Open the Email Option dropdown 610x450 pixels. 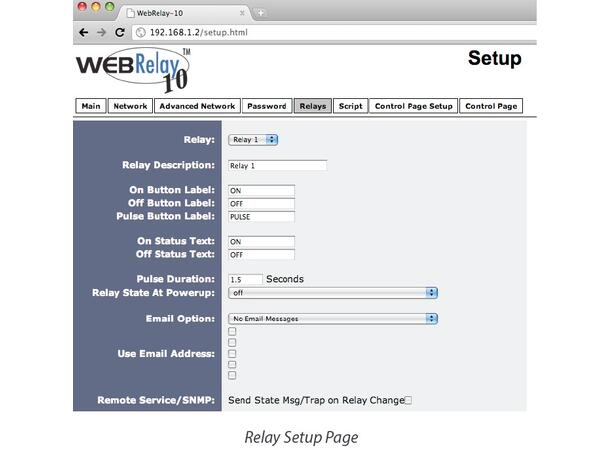333,319
